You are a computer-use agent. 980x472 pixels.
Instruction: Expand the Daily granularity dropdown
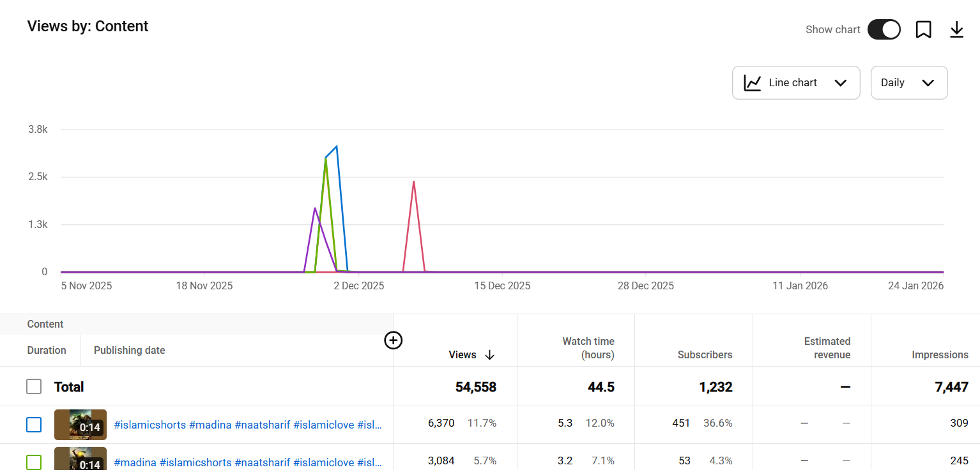coord(908,83)
